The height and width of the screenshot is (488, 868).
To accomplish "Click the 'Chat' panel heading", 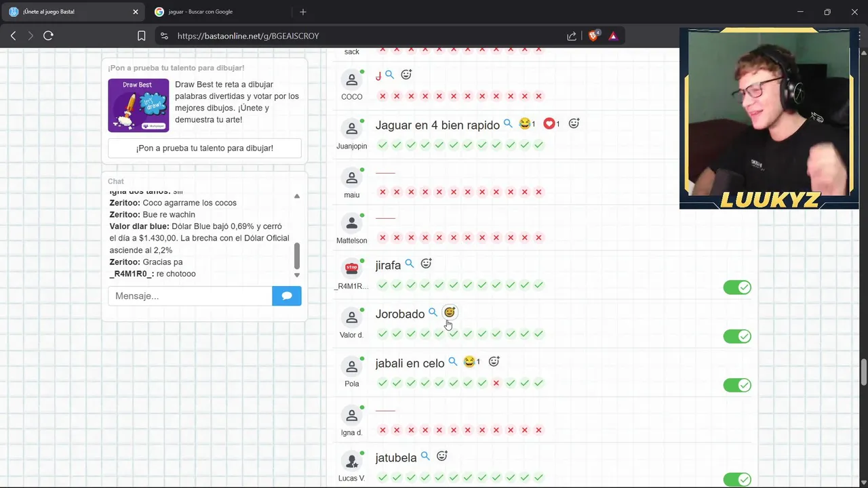I will coord(116,181).
